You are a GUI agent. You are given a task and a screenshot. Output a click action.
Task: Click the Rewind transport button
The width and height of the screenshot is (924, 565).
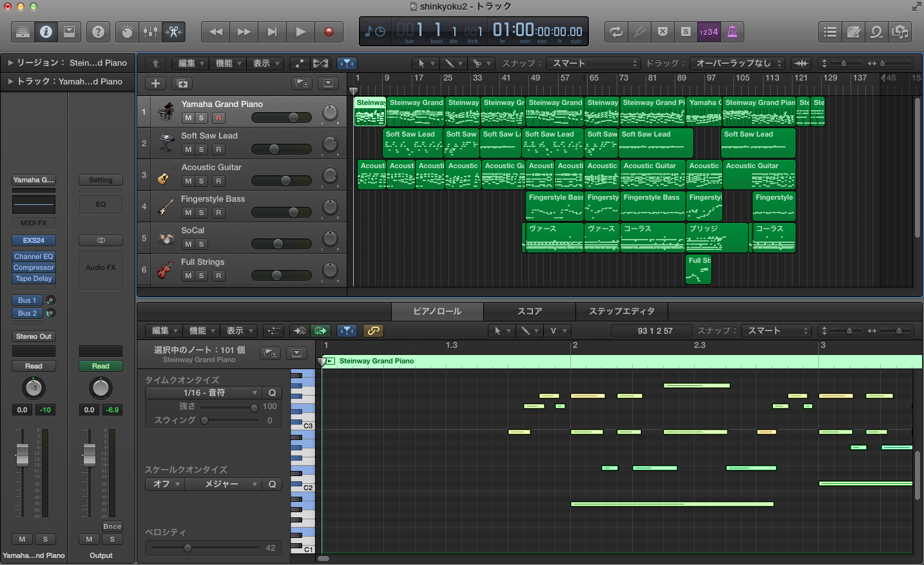coord(216,32)
